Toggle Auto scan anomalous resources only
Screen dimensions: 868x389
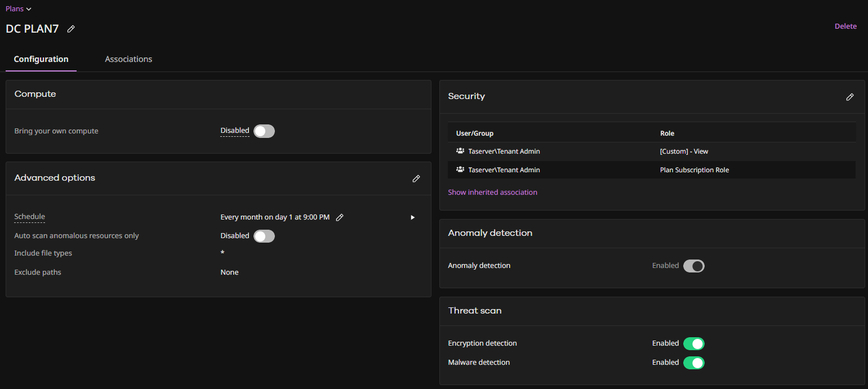coord(264,236)
